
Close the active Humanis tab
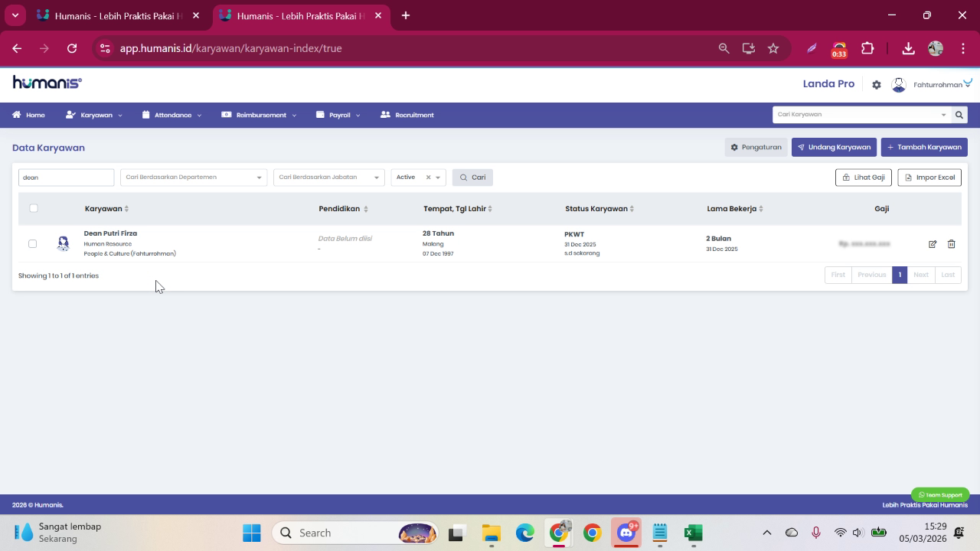(x=378, y=15)
